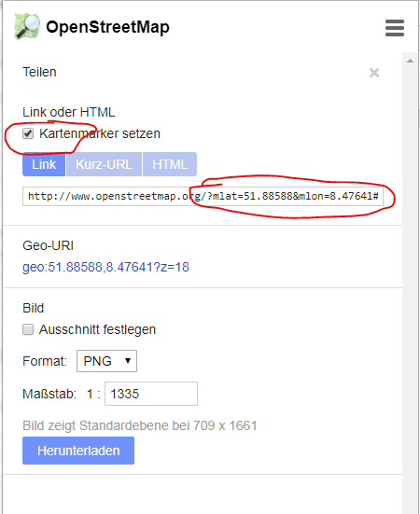Switch to the Kurz-URL tab
This screenshot has width=420, height=514.
[x=104, y=164]
